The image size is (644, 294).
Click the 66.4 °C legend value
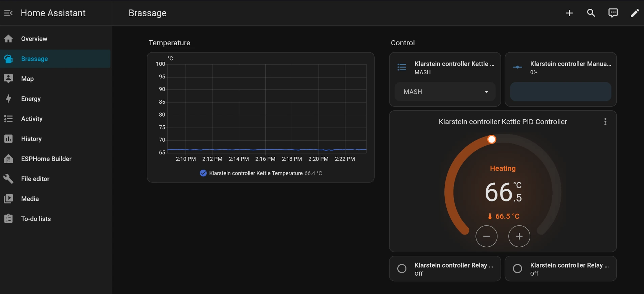[x=313, y=173]
